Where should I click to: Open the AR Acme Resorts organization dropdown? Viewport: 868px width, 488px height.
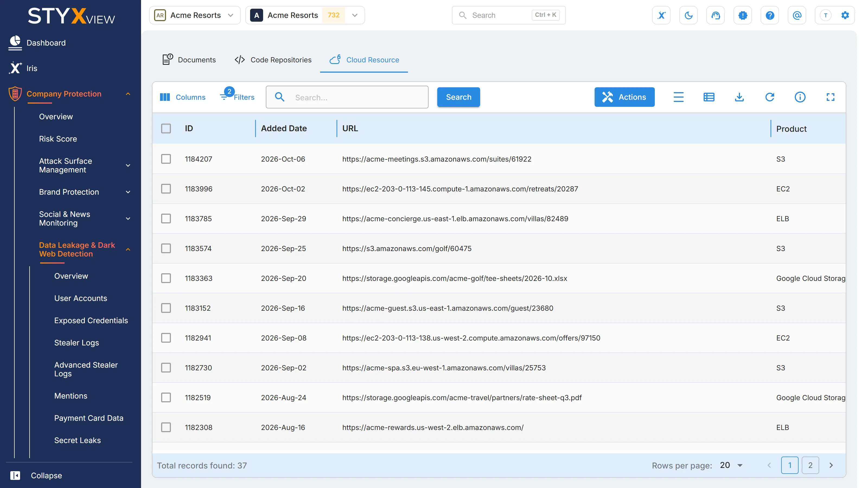point(195,15)
